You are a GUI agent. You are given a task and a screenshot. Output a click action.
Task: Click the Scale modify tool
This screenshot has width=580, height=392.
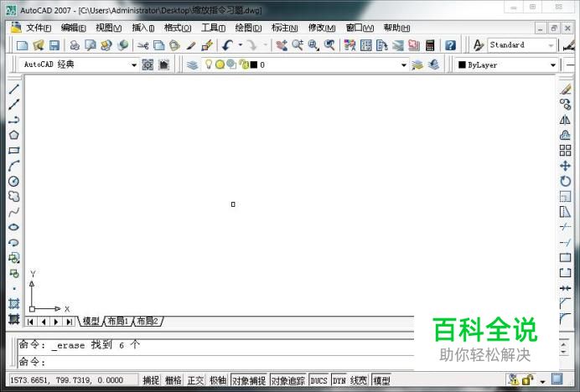[565, 196]
